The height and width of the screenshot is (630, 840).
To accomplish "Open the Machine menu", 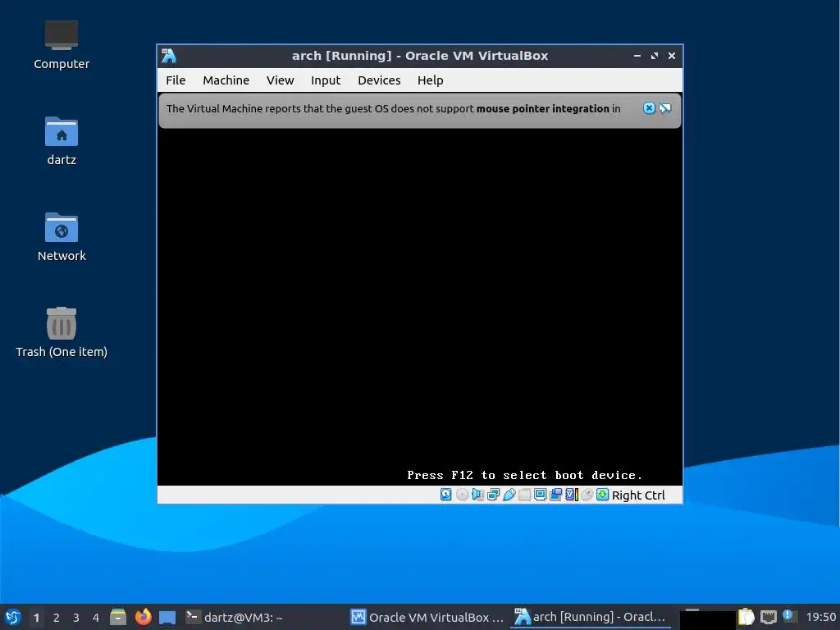I will [x=226, y=80].
